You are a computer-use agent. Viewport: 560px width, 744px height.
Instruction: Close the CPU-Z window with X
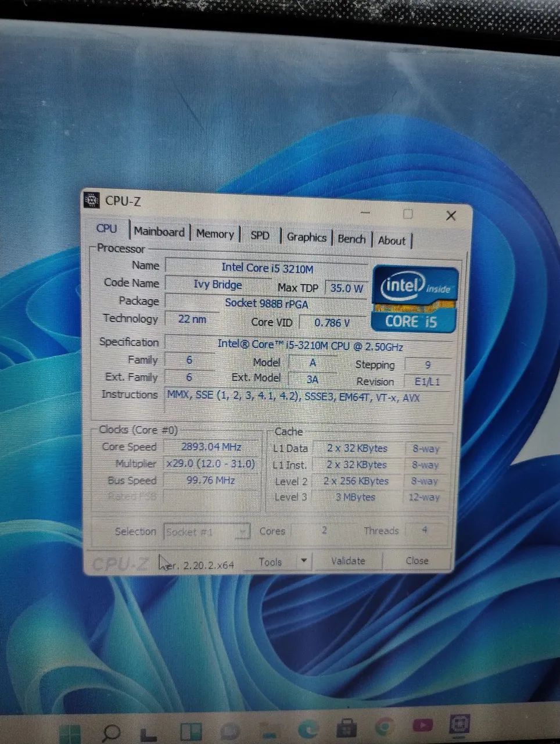click(451, 216)
